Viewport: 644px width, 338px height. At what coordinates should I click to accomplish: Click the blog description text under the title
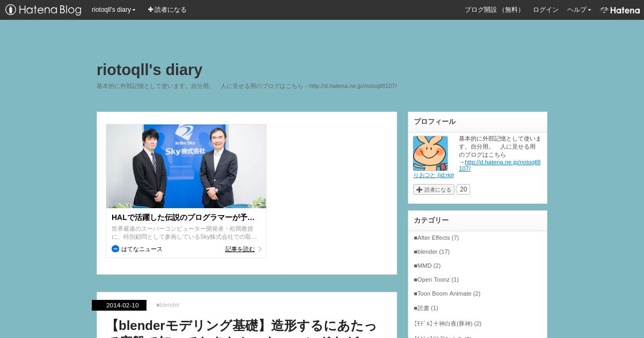[246, 86]
